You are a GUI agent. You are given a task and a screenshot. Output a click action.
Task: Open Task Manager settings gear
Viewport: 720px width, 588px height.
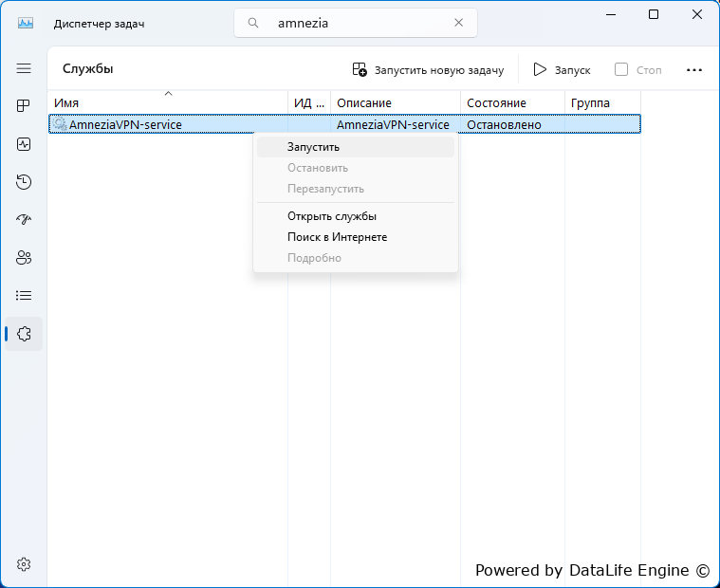(24, 564)
